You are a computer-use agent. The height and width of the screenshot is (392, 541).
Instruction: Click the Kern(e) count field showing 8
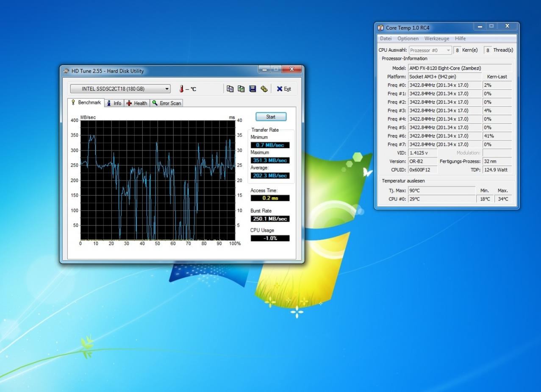tap(457, 50)
